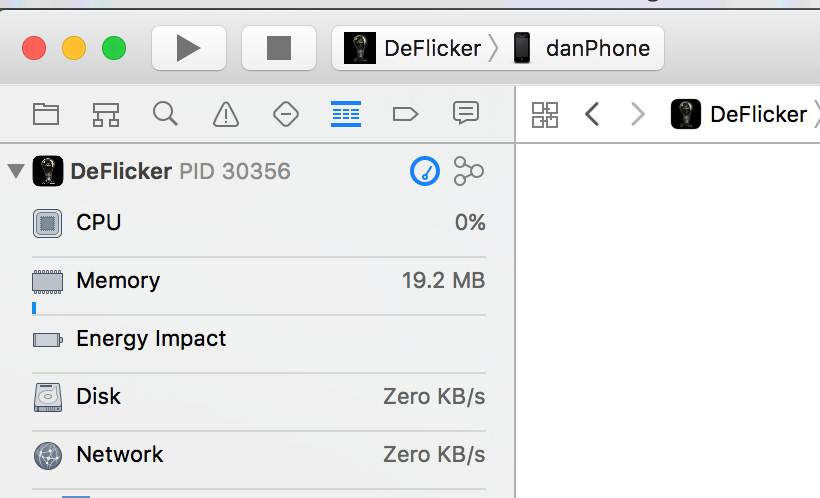Show the Report navigator speech bubble
The width and height of the screenshot is (820, 498).
pos(465,114)
